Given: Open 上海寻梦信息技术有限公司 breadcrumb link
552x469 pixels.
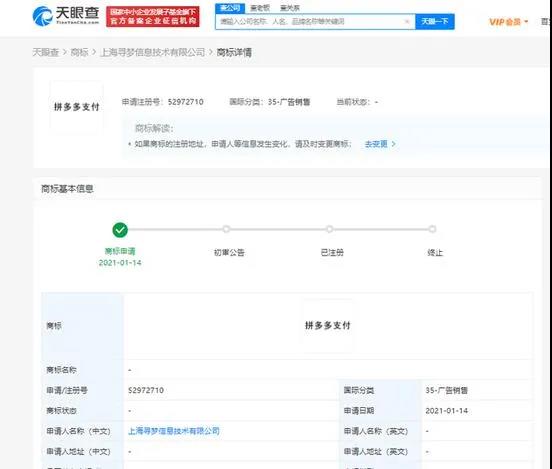Looking at the screenshot, I should tap(152, 52).
